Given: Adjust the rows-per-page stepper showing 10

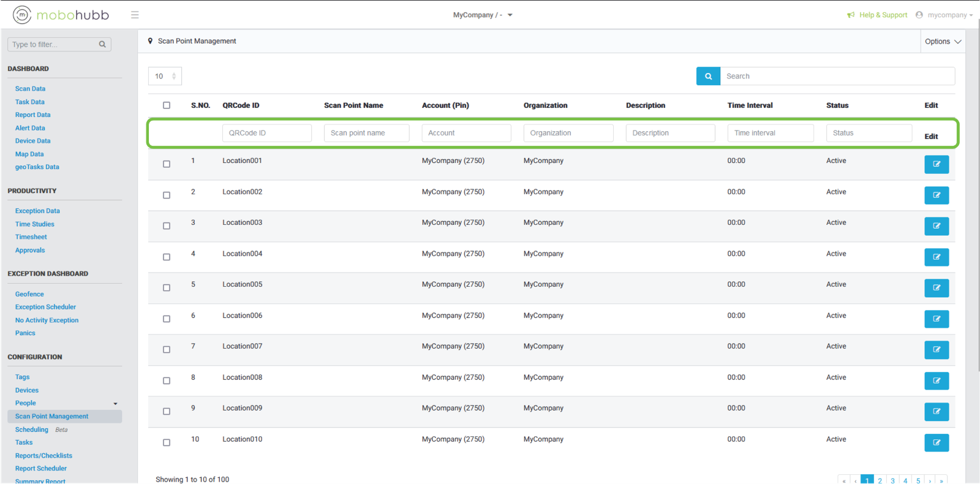Looking at the screenshot, I should click(x=174, y=76).
